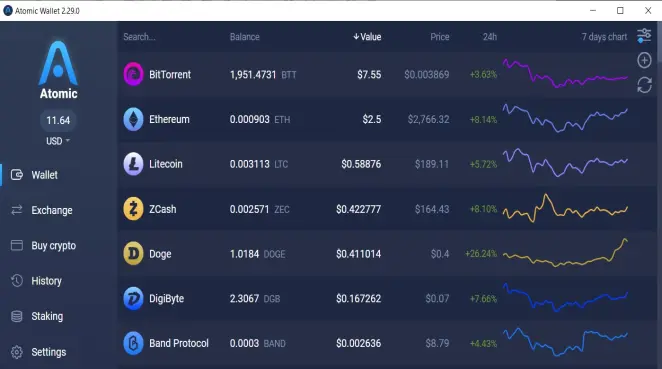
Task: Go to the Wallet menu item
Action: [44, 175]
